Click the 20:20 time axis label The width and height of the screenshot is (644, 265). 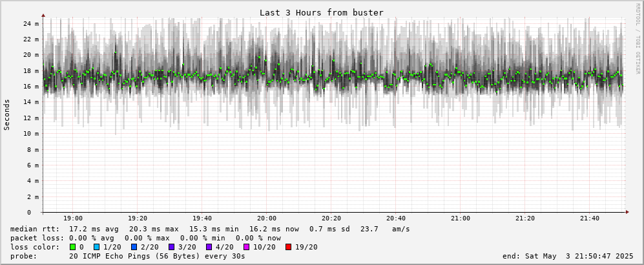pyautogui.click(x=331, y=218)
